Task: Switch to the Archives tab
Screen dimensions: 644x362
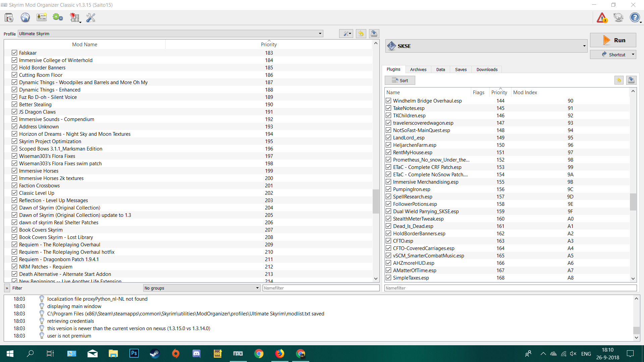Action: [418, 69]
